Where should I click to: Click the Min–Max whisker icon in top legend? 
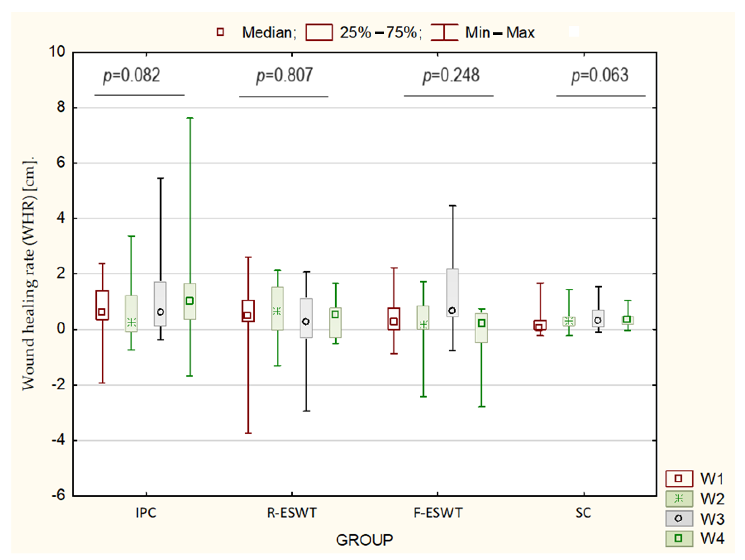[x=444, y=32]
